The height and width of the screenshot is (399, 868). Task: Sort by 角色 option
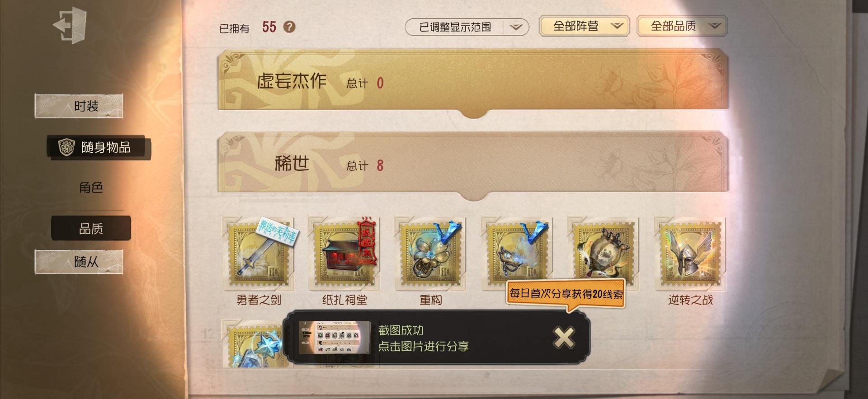(91, 188)
